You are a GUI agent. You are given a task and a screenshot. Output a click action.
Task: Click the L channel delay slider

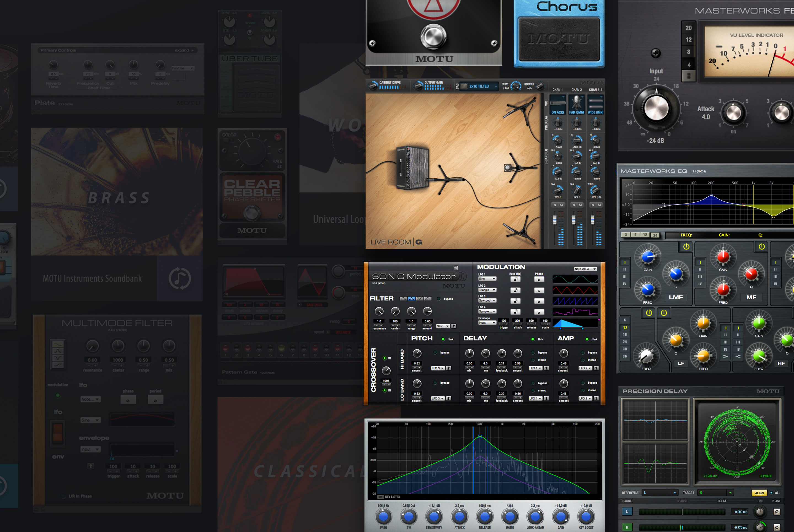pos(682,512)
